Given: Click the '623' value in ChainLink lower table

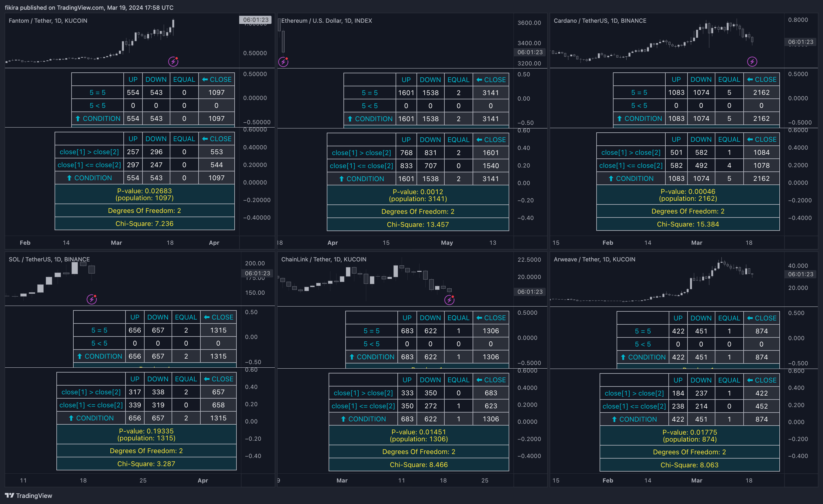Looking at the screenshot, I should 491,406.
